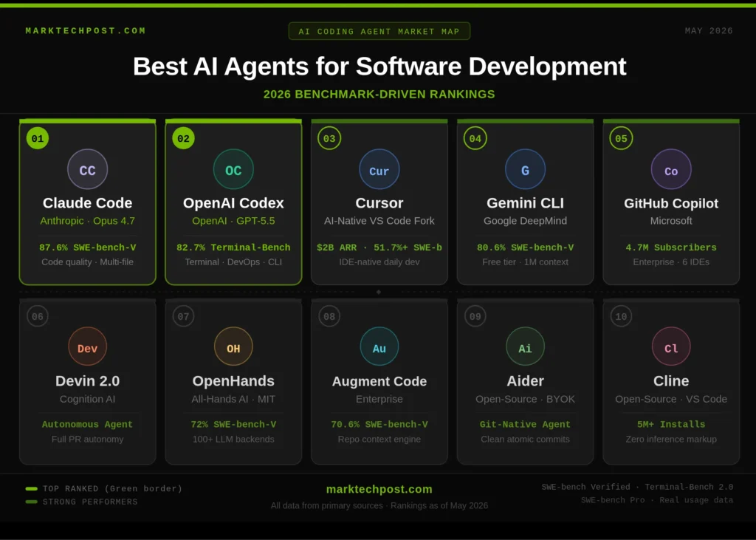Click Google DeepMind text

pos(525,221)
